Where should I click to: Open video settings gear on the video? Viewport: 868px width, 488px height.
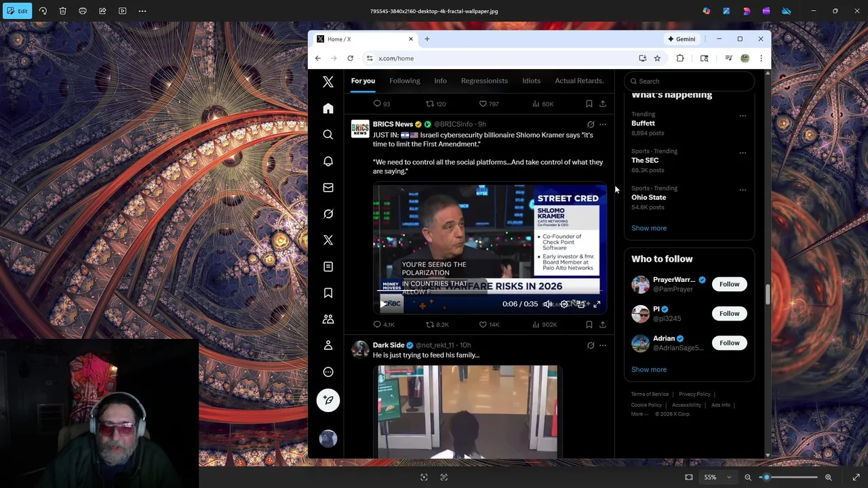point(564,304)
